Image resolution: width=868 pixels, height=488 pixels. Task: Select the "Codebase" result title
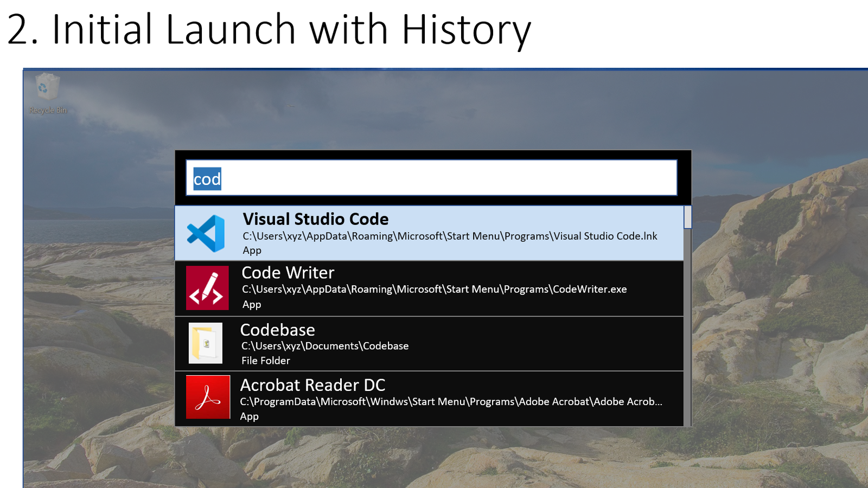[278, 330]
